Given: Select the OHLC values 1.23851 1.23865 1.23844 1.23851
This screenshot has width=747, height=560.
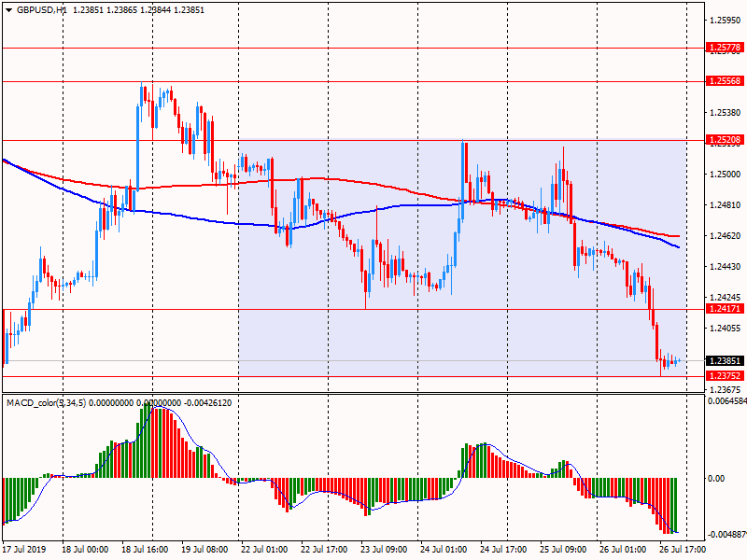Looking at the screenshot, I should (138, 10).
